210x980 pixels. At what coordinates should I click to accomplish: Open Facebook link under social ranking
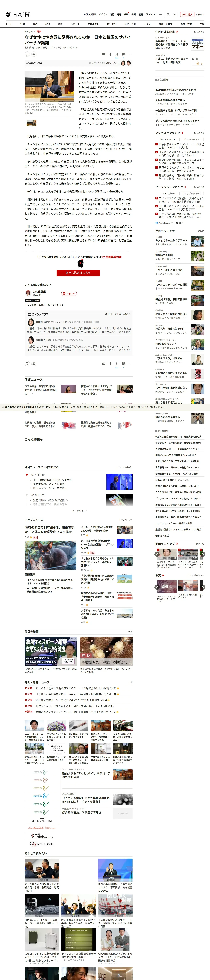tap(164, 223)
